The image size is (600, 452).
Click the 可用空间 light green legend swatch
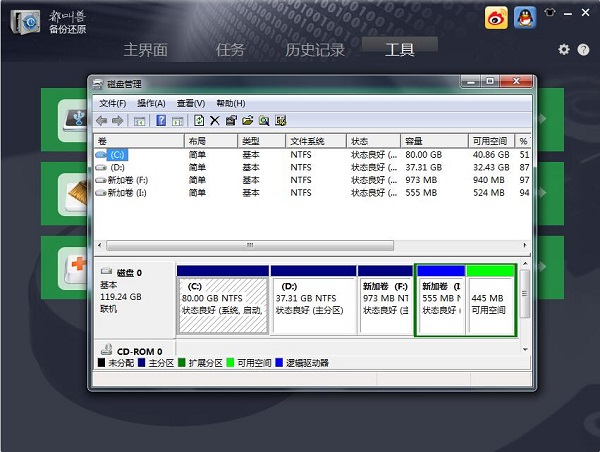point(230,362)
